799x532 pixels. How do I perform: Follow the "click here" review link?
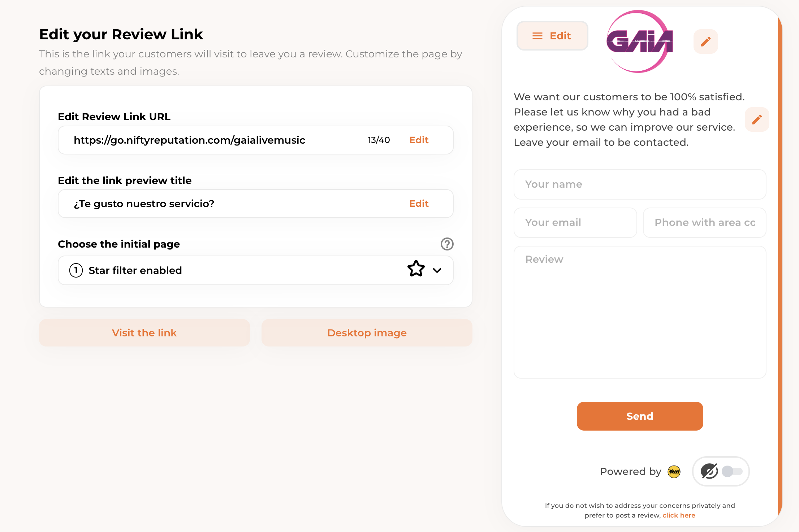[x=678, y=515]
